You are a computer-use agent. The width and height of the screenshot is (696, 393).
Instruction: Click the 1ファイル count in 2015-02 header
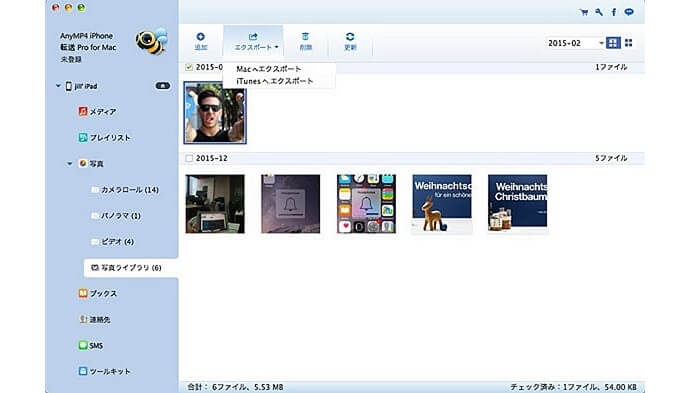click(x=611, y=67)
